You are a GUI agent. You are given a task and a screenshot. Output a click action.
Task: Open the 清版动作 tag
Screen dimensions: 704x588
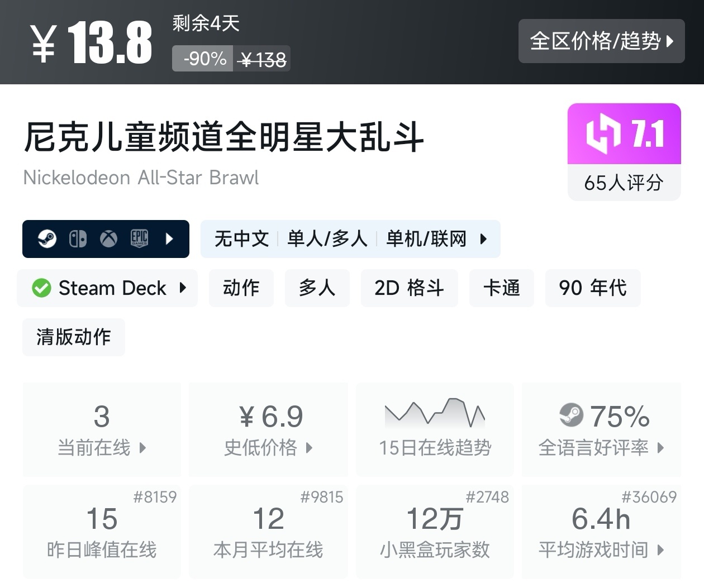[73, 337]
